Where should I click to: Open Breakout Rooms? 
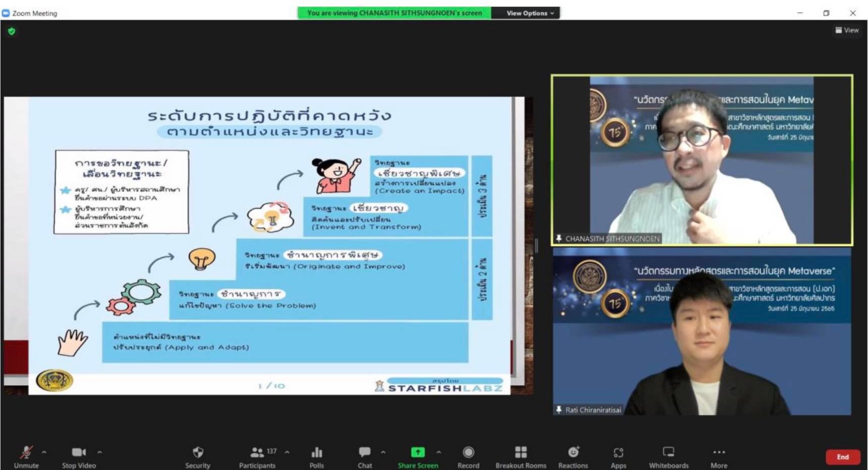pyautogui.click(x=520, y=456)
